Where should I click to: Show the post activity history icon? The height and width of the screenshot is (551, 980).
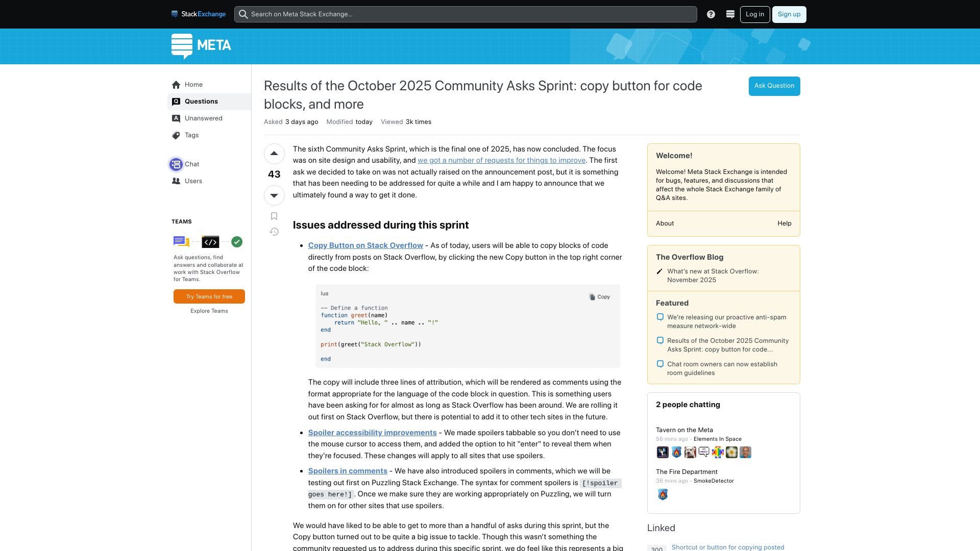274,232
